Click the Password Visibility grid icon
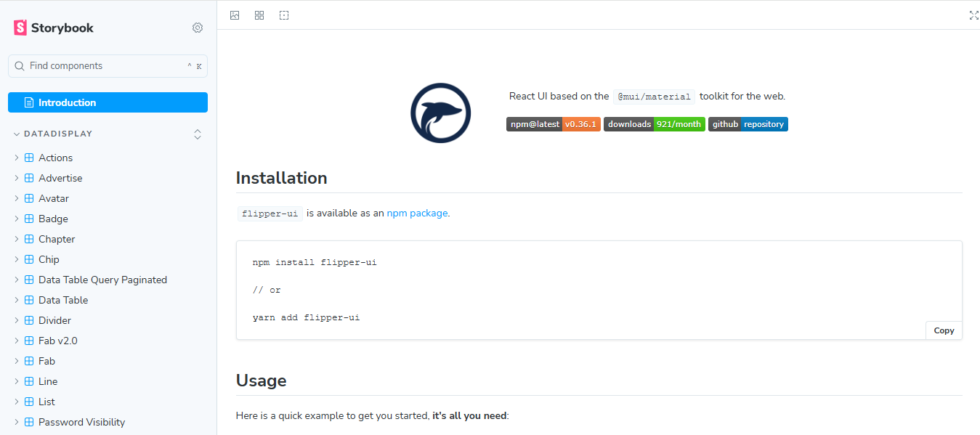 coord(29,422)
